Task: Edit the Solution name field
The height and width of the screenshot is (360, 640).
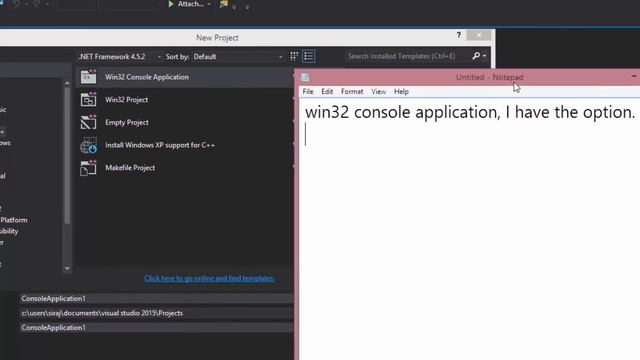Action: coord(156,328)
